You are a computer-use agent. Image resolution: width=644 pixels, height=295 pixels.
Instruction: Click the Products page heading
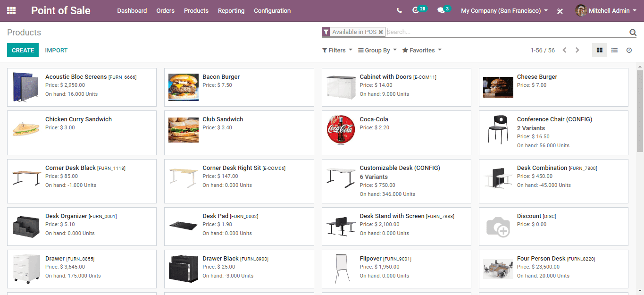click(x=24, y=33)
